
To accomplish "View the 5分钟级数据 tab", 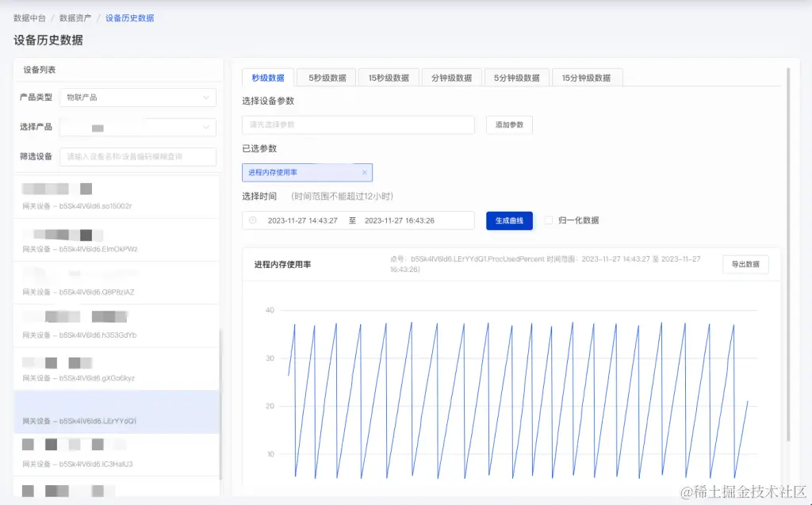I will tap(515, 77).
